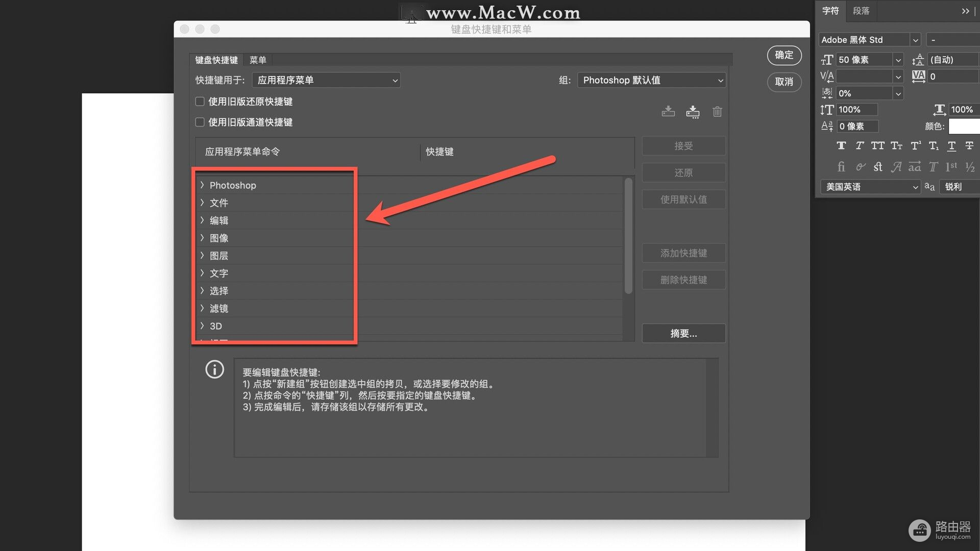Screen dimensions: 980x551
Task: Enable 使用旧版还原快捷键 checkbox
Action: coord(199,102)
